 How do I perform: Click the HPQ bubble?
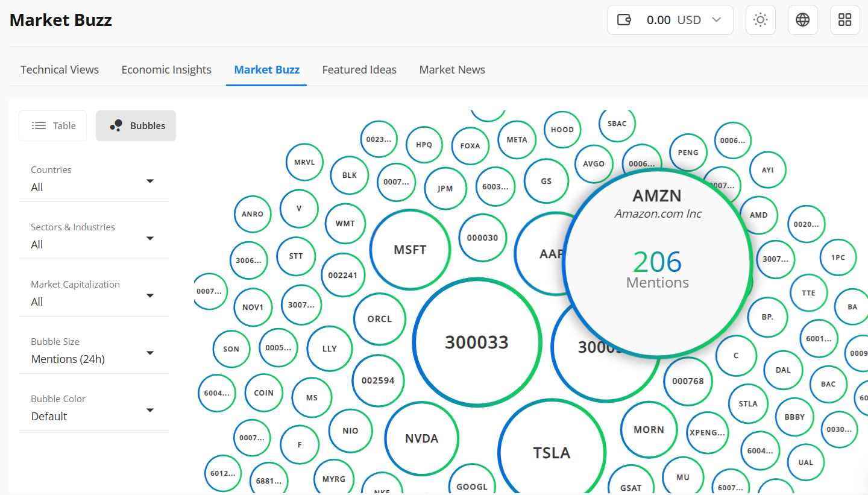point(424,145)
